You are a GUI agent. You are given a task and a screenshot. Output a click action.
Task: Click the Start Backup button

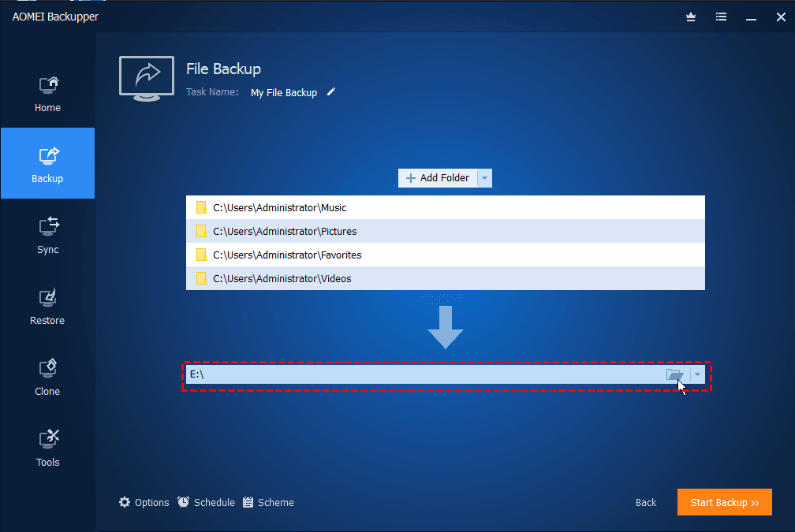pyautogui.click(x=725, y=502)
